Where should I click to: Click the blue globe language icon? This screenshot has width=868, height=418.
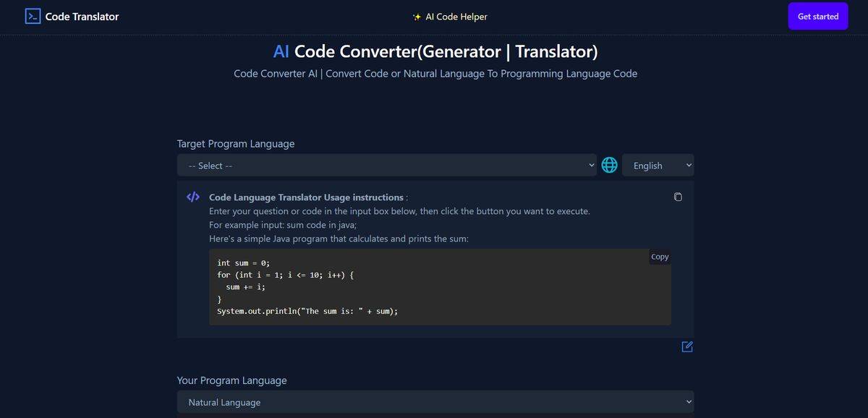(609, 164)
